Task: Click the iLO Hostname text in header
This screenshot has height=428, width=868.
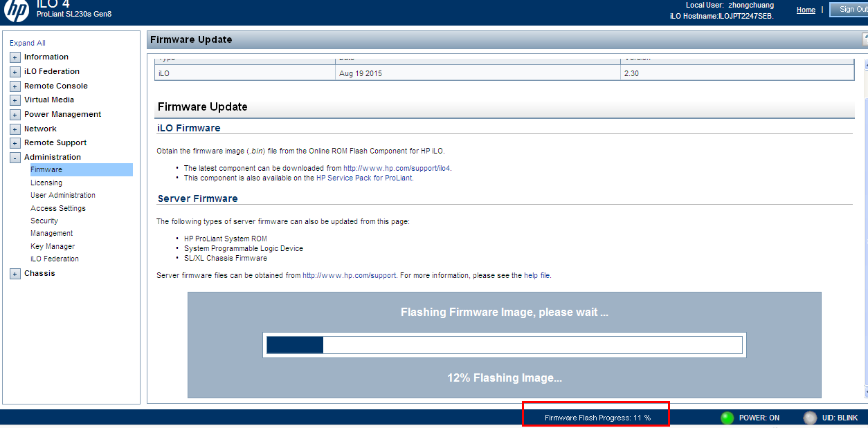Action: [722, 16]
